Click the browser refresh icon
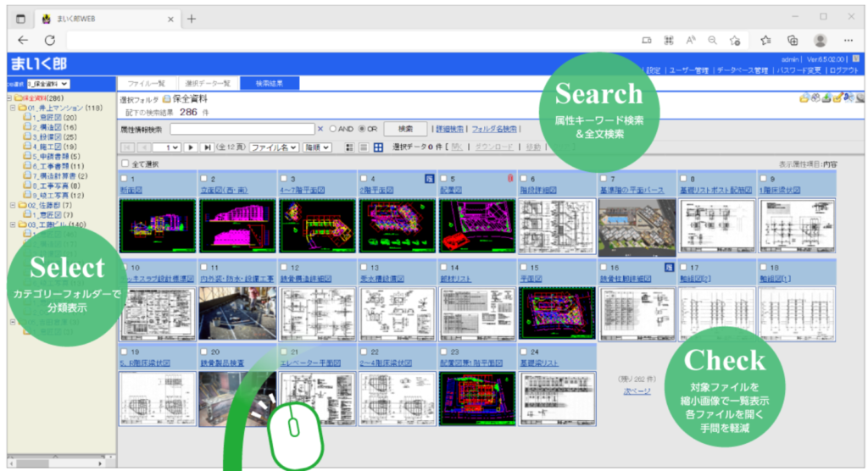 pyautogui.click(x=50, y=40)
